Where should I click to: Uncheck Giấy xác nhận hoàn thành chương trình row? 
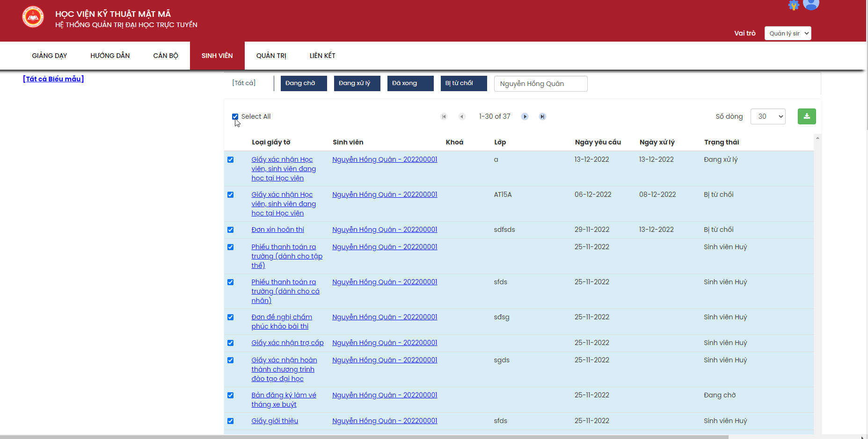pos(230,360)
